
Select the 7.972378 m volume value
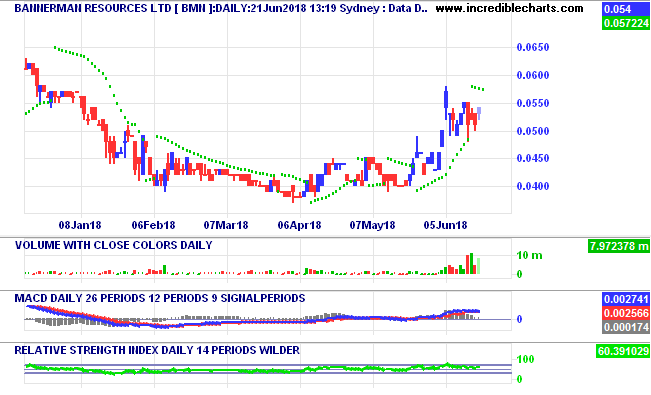coord(619,246)
